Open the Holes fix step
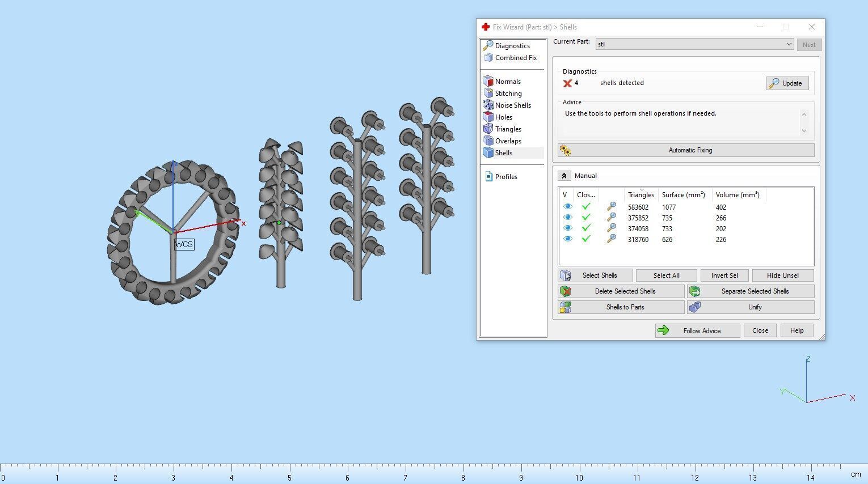 point(503,117)
